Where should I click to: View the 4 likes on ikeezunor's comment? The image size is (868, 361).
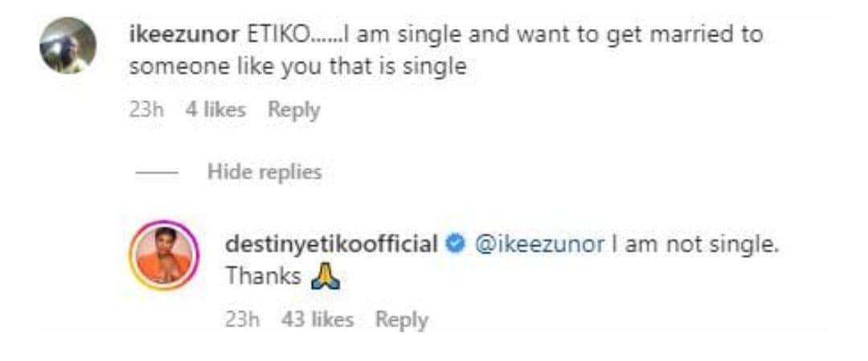tap(215, 110)
